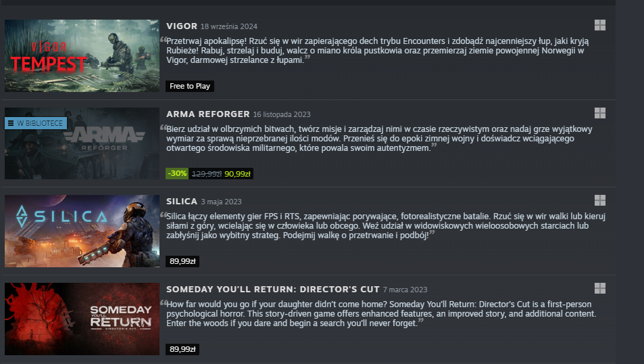The image size is (644, 364).
Task: Click the discounted 90,99zł price
Action: tap(237, 174)
